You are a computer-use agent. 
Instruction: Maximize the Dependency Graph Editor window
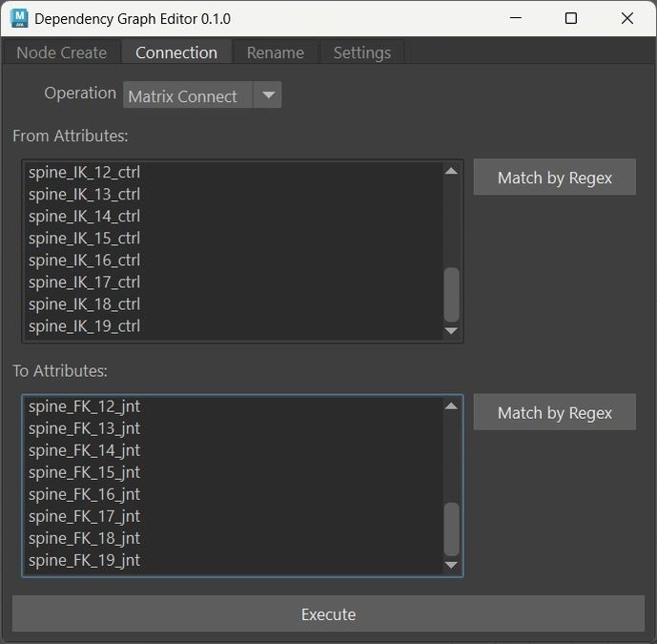point(571,18)
